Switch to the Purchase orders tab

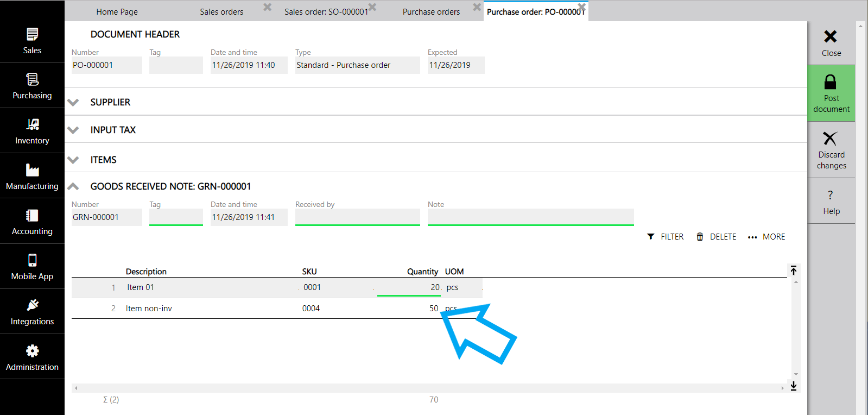click(x=431, y=11)
